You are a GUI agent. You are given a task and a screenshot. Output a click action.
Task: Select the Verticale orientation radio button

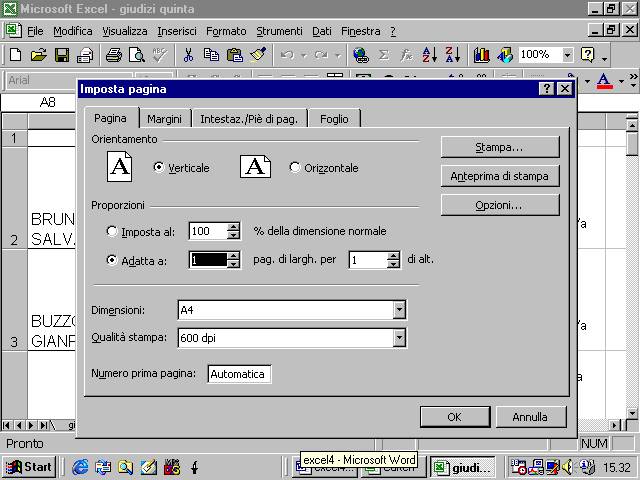(159, 168)
